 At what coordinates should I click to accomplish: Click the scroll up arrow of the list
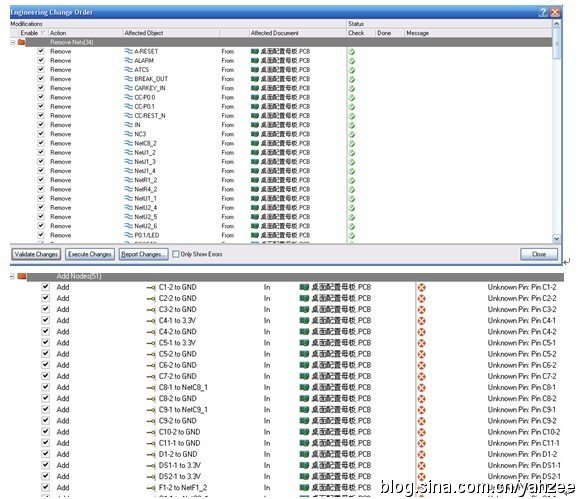point(556,24)
